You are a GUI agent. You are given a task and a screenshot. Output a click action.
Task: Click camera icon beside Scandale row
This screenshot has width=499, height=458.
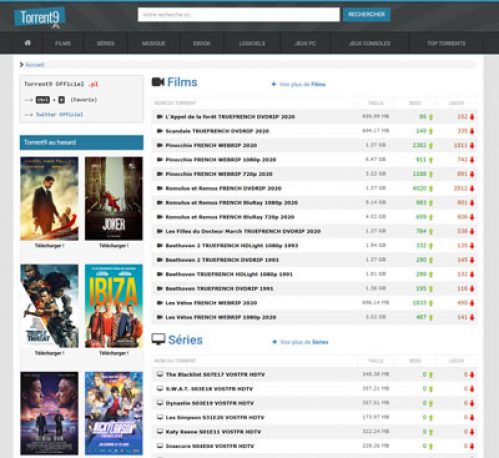point(159,131)
